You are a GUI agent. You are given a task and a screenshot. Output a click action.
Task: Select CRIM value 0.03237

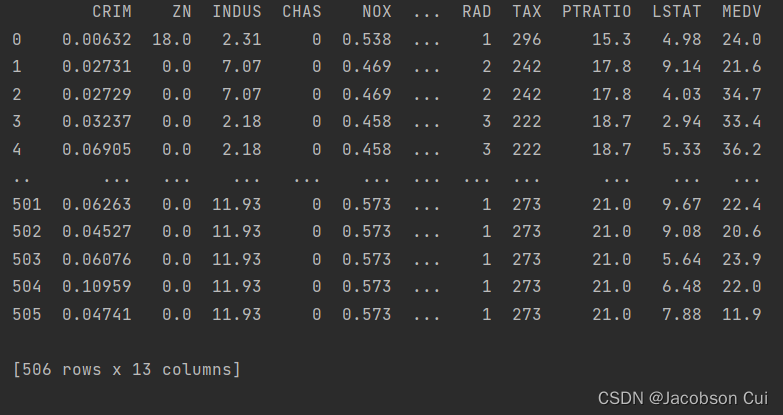(x=97, y=122)
